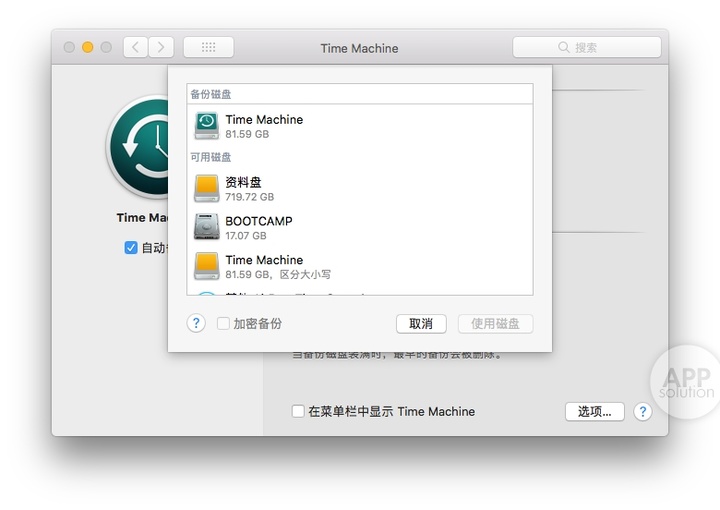Click the 719.72 GB size text
The image size is (720, 510).
250,197
